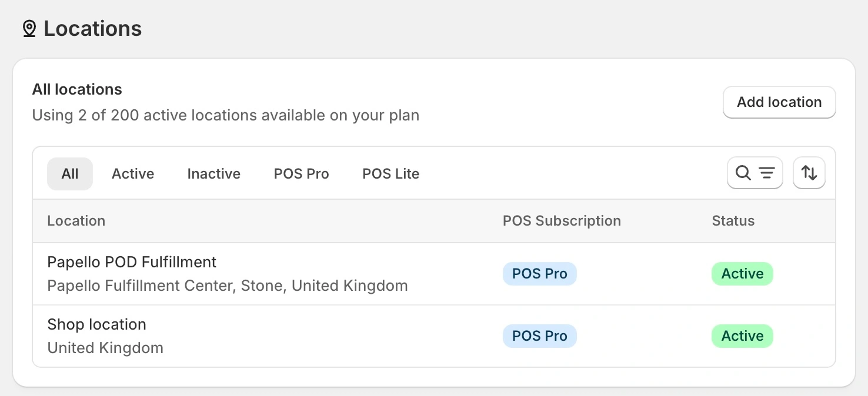This screenshot has width=868, height=396.
Task: Click the POS Pro badge for Papello POD Fulfillment
Action: tap(539, 273)
